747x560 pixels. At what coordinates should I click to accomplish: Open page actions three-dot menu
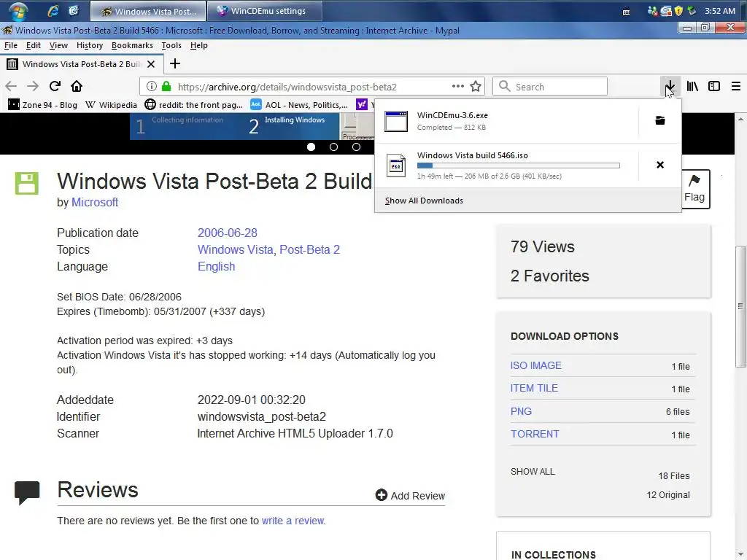[458, 86]
